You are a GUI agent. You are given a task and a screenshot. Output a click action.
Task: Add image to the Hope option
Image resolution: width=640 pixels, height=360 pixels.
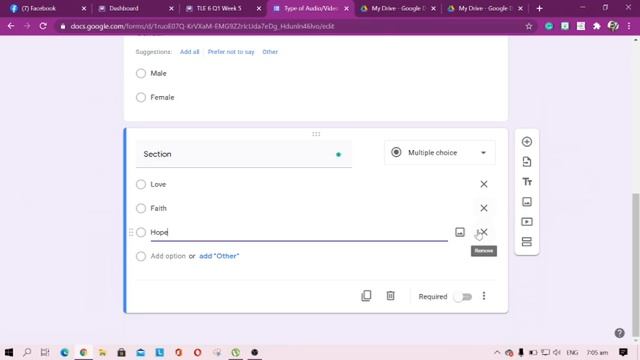tap(460, 232)
